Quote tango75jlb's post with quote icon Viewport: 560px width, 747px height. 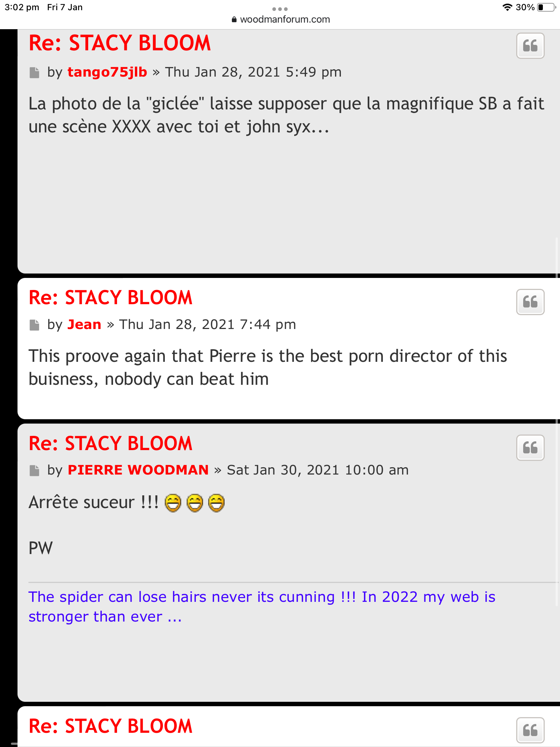point(530,46)
